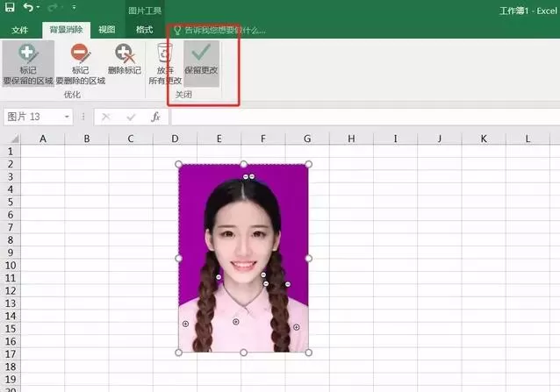Expand the Name Box dropdown arrow
The width and height of the screenshot is (560, 392).
pos(67,117)
